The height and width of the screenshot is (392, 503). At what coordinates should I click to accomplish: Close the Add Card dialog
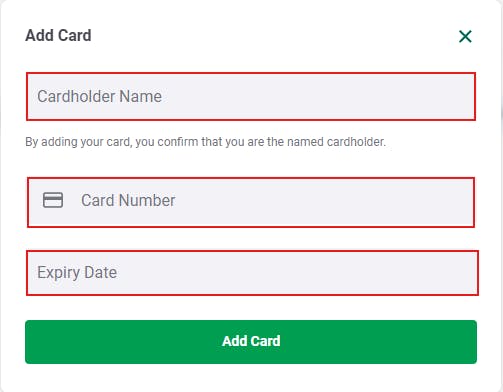(x=465, y=36)
